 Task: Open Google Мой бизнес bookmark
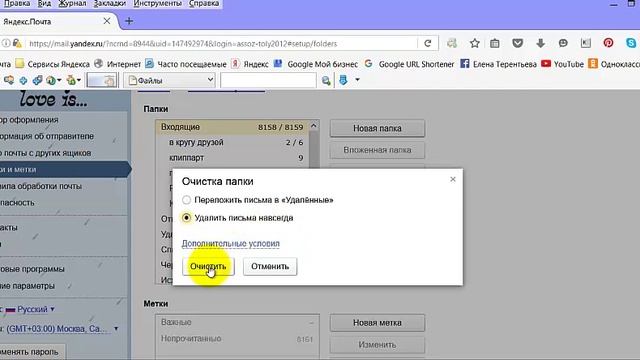tap(316, 64)
